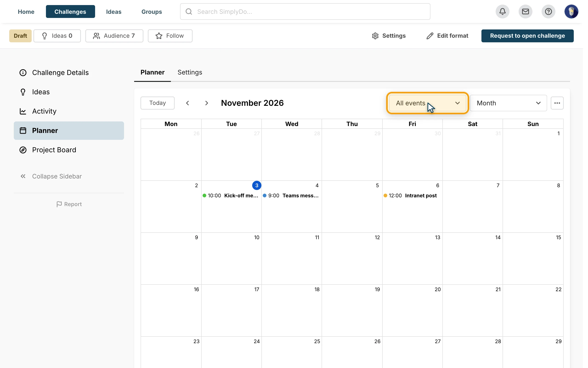This screenshot has height=368, width=588.
Task: Select Planner in the sidebar
Action: pyautogui.click(x=69, y=130)
